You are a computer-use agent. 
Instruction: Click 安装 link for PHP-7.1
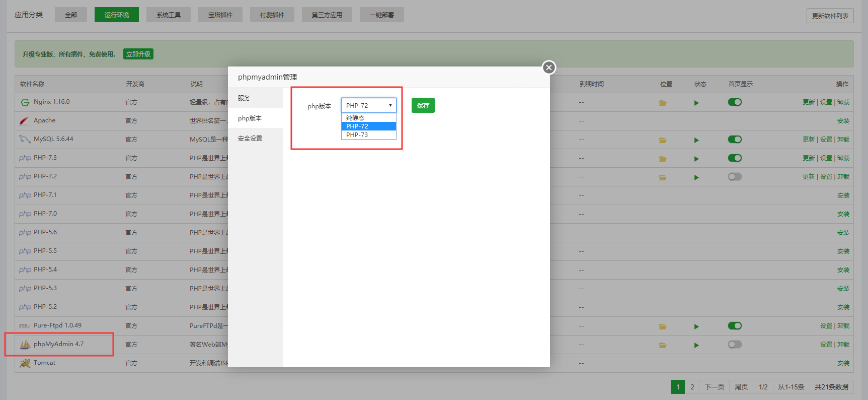(x=843, y=195)
